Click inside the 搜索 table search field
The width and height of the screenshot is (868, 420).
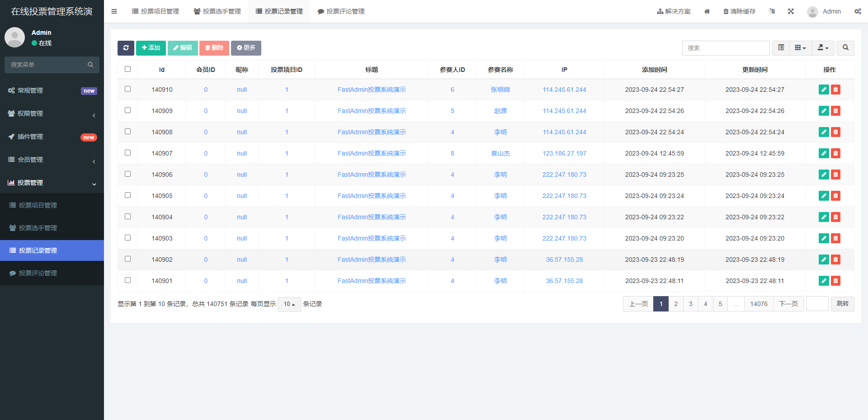[726, 48]
